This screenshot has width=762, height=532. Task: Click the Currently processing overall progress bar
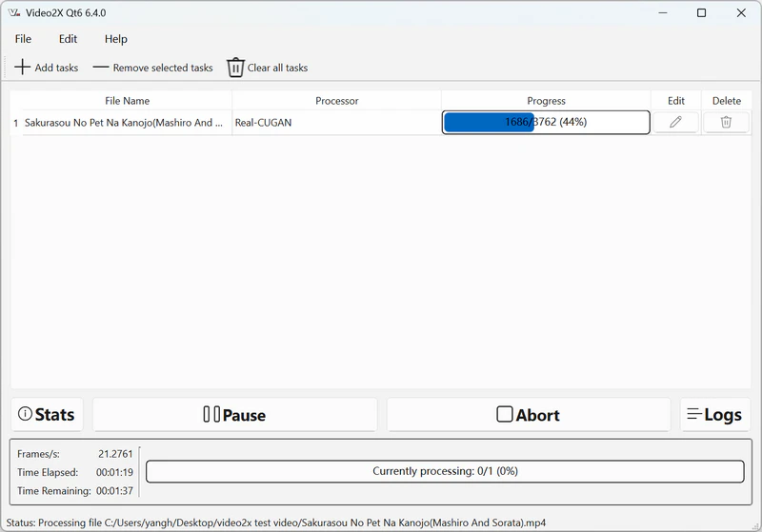pyautogui.click(x=445, y=471)
